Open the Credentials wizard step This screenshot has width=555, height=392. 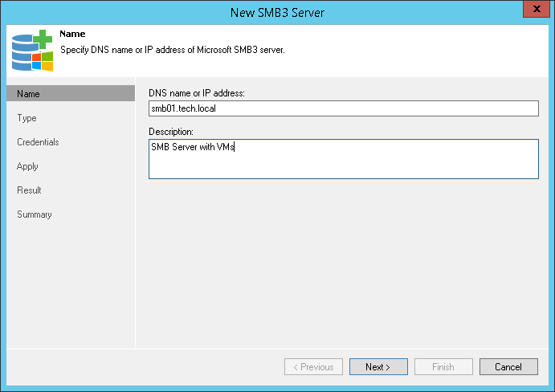(38, 142)
